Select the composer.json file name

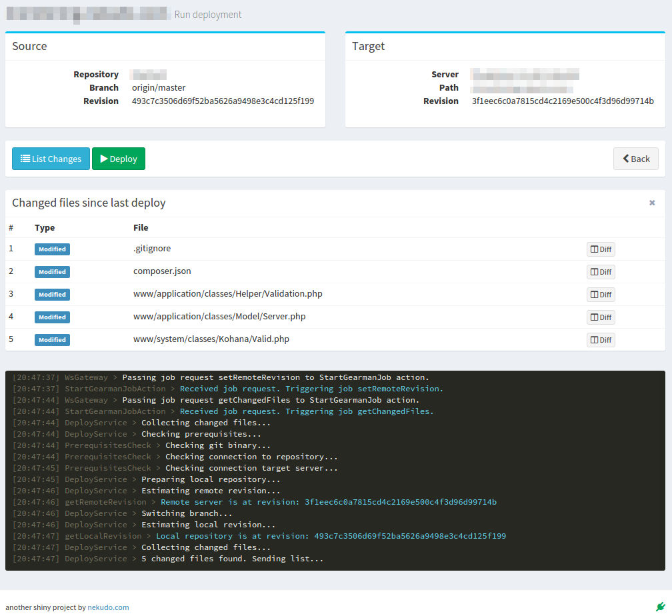162,271
